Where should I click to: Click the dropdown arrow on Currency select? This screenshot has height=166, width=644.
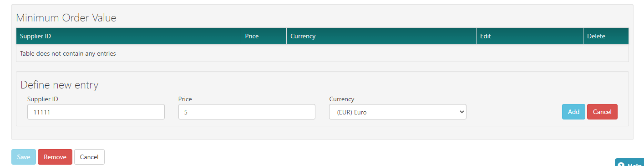[461, 112]
